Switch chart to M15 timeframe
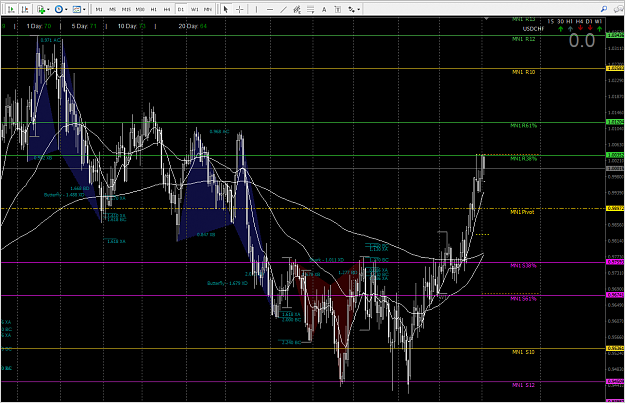The image size is (625, 403). [126, 9]
